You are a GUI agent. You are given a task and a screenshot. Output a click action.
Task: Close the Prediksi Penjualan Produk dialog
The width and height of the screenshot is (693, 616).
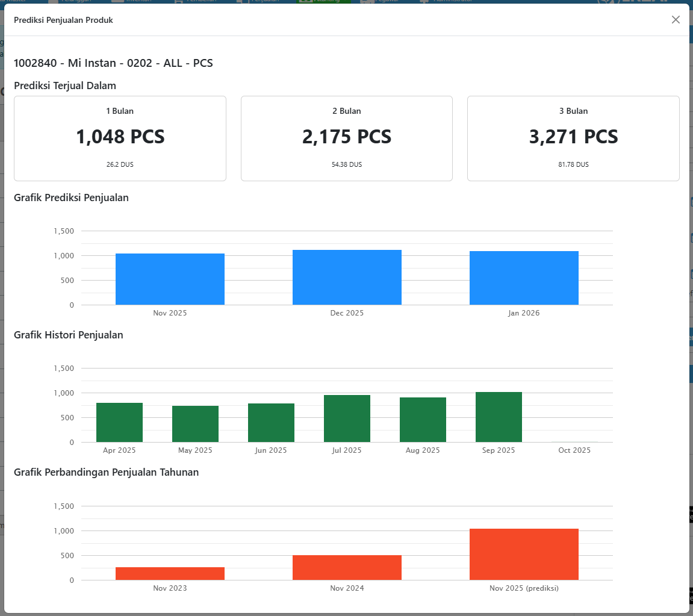coord(676,20)
